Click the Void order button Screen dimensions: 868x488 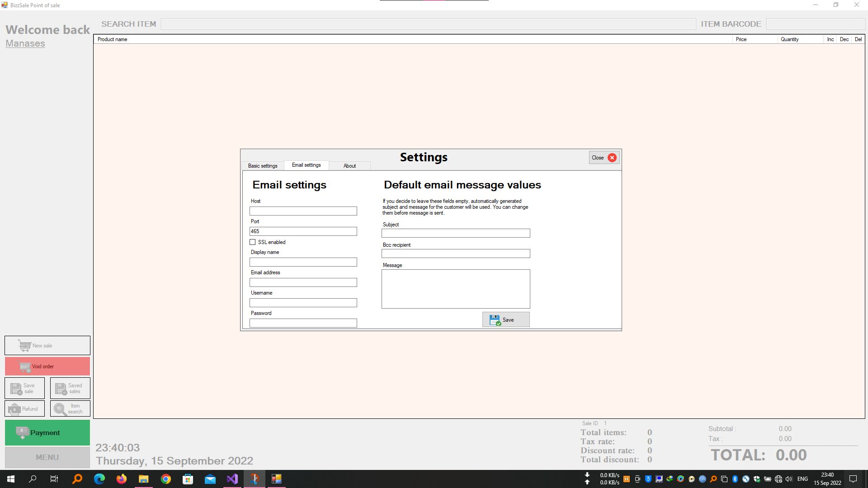47,366
